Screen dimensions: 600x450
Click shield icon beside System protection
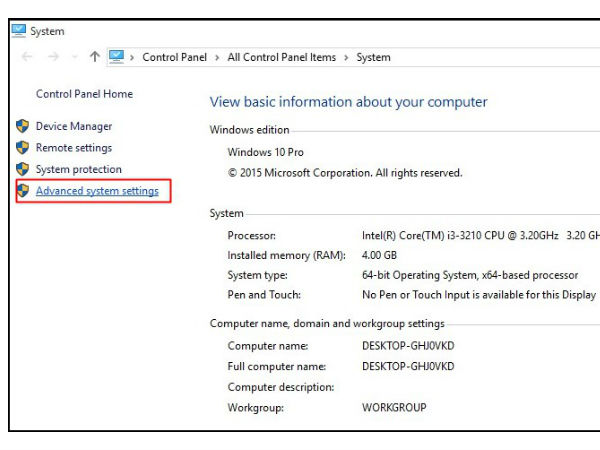tap(23, 169)
